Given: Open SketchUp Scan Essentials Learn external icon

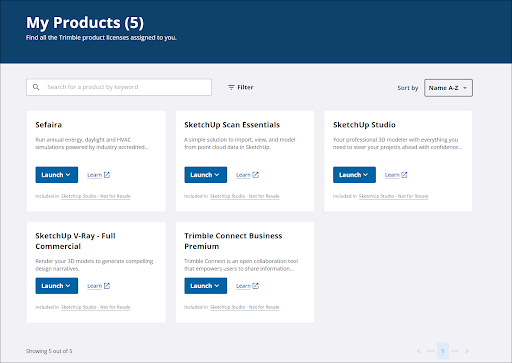Looking at the screenshot, I should click(x=256, y=175).
